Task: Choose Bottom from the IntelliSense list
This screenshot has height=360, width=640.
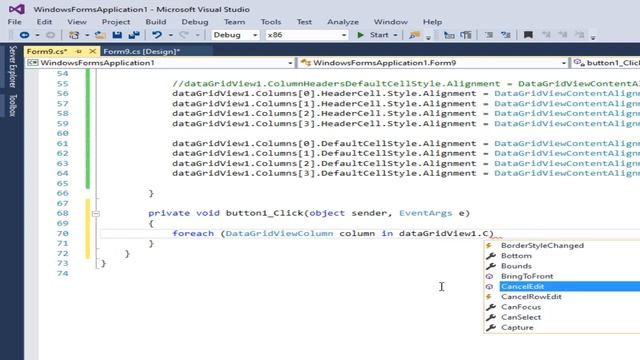Action: (x=516, y=256)
